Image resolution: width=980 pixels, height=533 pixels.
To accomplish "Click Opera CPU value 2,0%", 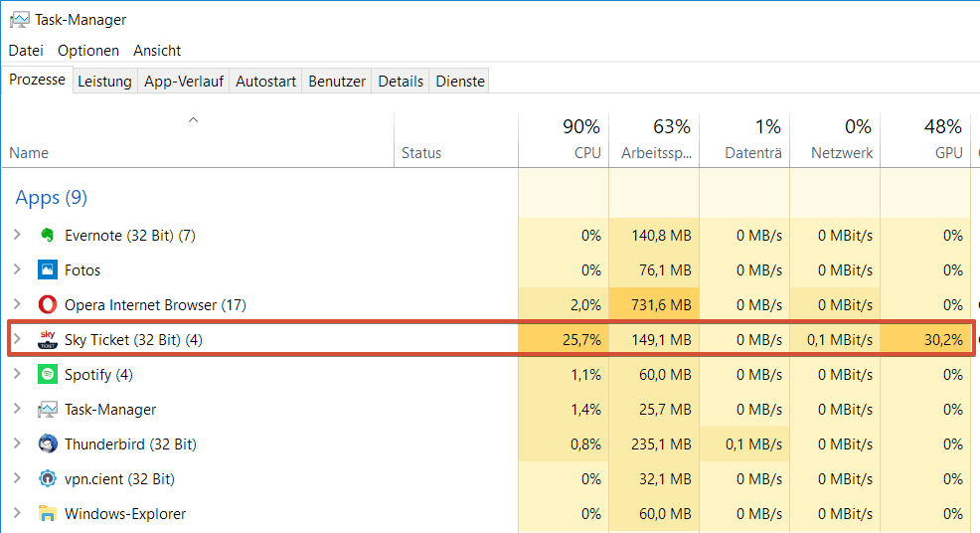I will click(x=585, y=305).
